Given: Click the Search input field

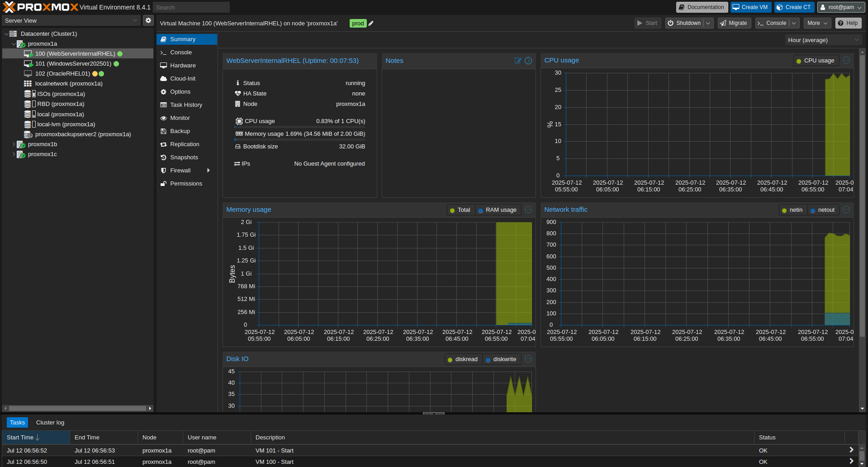Looking at the screenshot, I should pos(191,7).
